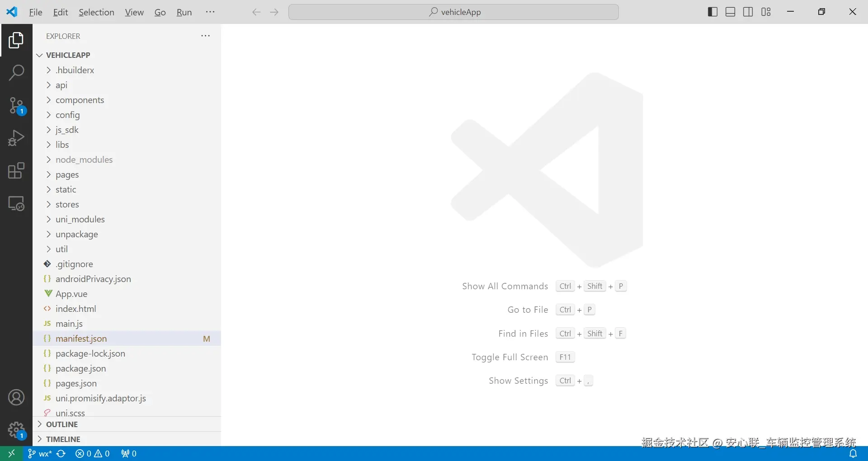Expand the pages folder

point(127,174)
